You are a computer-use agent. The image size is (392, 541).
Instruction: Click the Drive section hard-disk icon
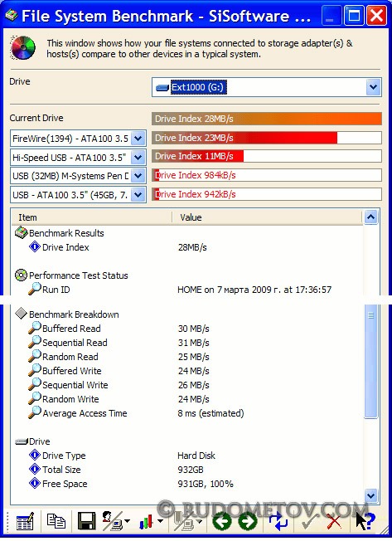pyautogui.click(x=22, y=441)
